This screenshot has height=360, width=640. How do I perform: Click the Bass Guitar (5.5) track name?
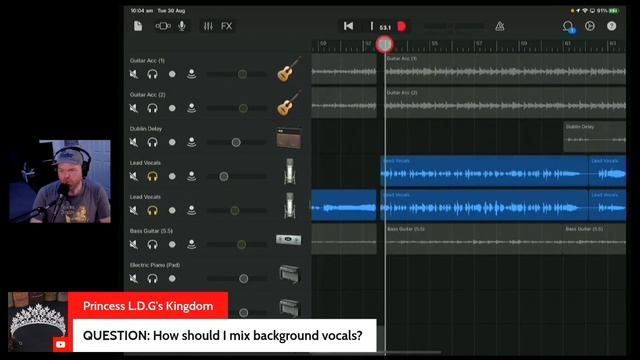151,231
